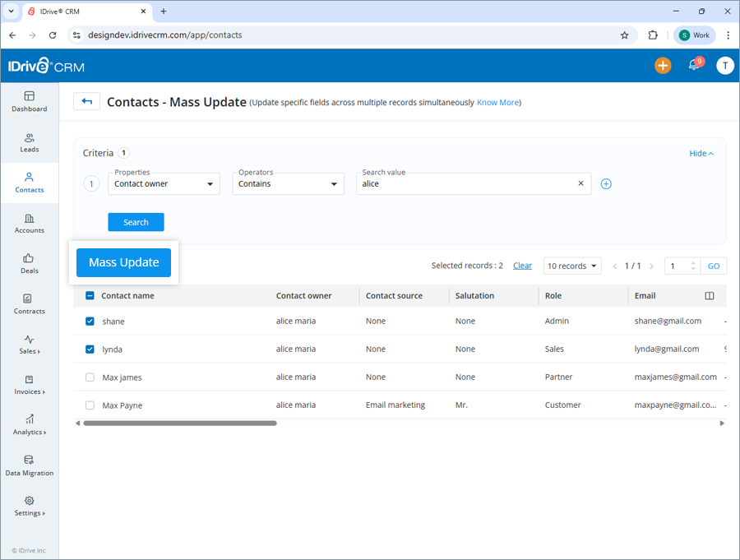Click the Search button
Viewport: 740px width, 560px height.
click(135, 221)
